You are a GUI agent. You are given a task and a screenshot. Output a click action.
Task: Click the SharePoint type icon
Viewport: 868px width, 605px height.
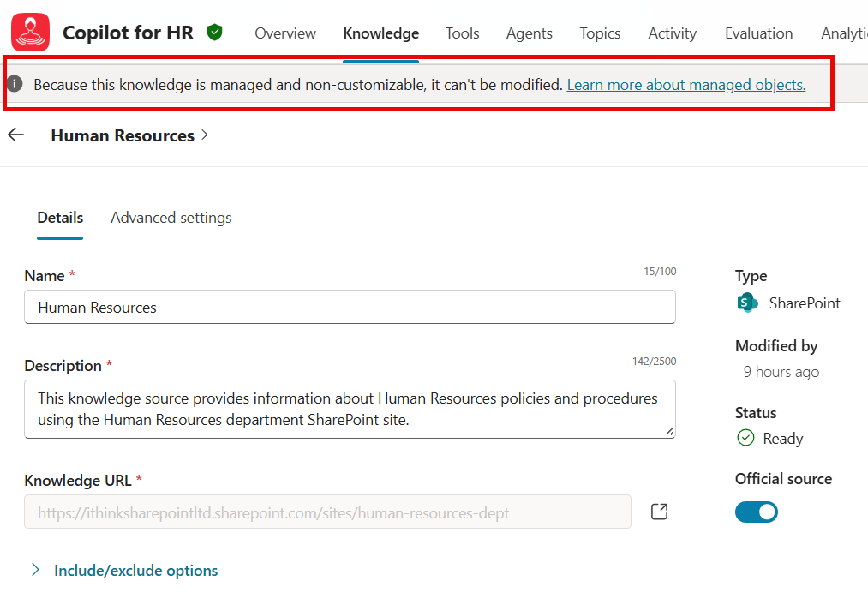coord(747,302)
